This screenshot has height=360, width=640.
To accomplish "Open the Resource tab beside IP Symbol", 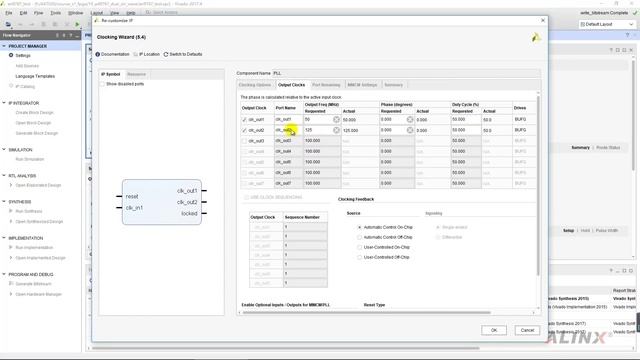I will coord(136,74).
